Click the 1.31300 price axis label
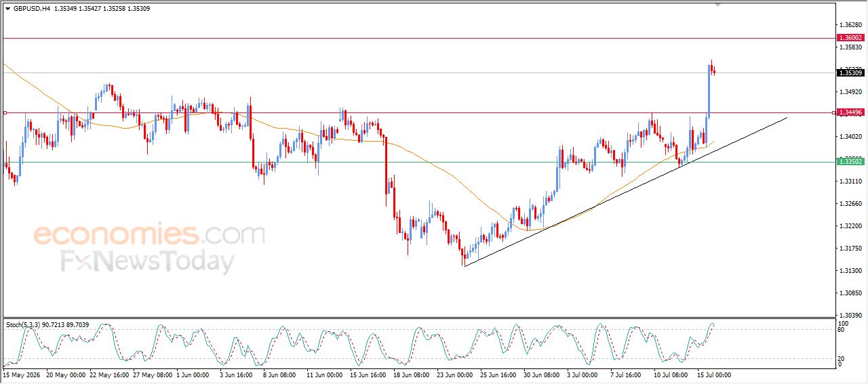 pyautogui.click(x=850, y=271)
